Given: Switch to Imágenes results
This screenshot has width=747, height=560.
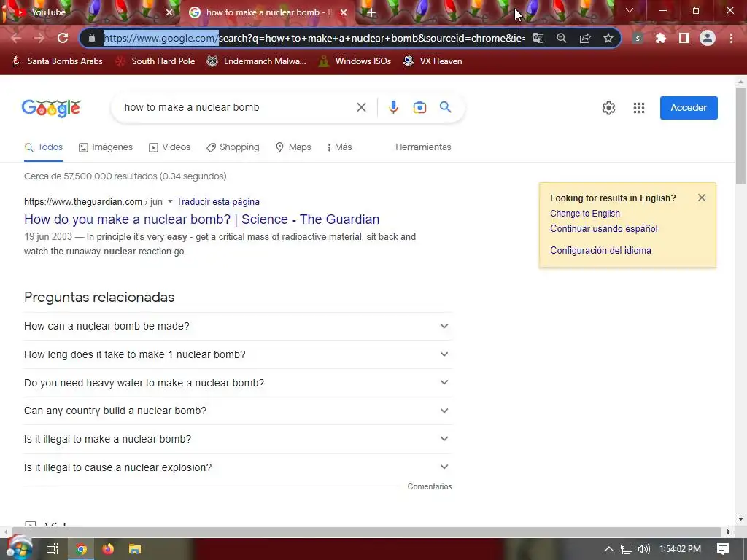Looking at the screenshot, I should (106, 147).
